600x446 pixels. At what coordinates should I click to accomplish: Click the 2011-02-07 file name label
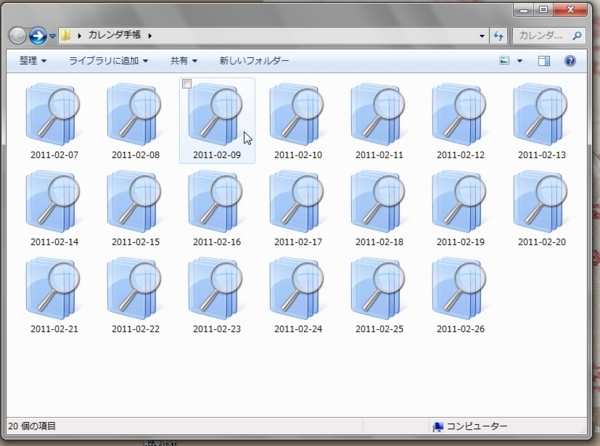tap(54, 155)
